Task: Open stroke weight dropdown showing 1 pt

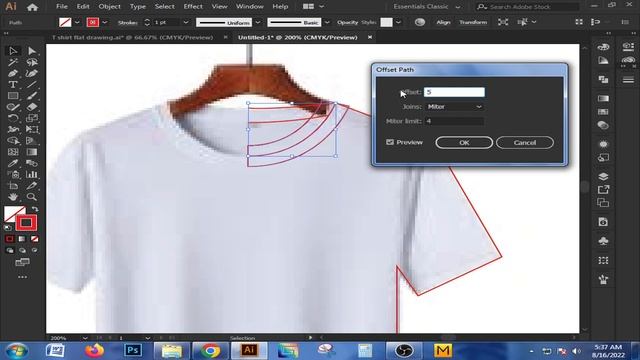Action: tap(186, 22)
